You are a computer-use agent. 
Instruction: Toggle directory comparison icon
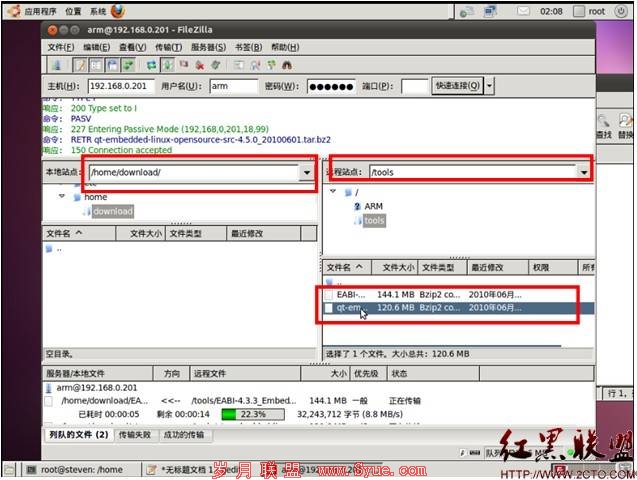[255, 65]
